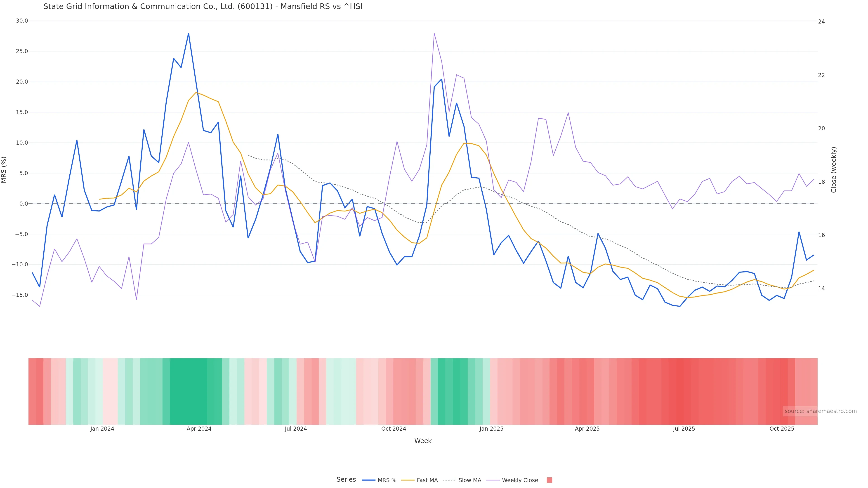Click the blue MRS peak near 28%

188,34
